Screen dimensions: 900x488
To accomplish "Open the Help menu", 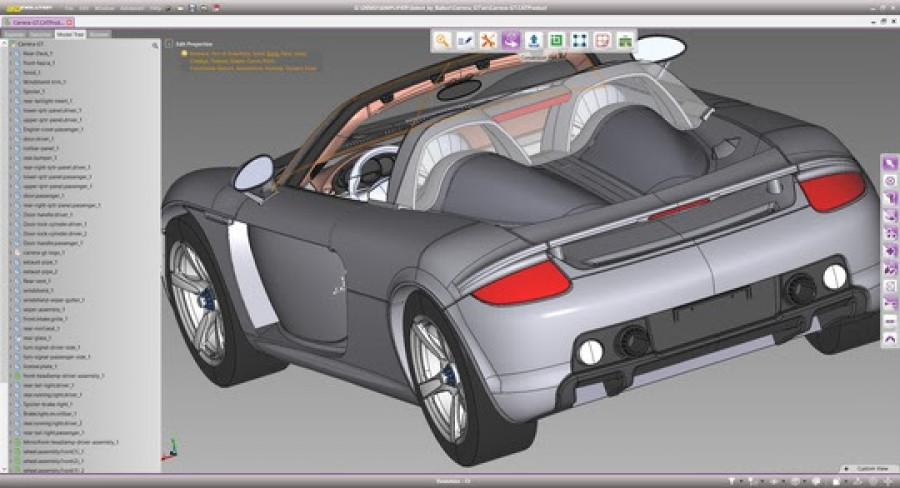I will pos(156,9).
